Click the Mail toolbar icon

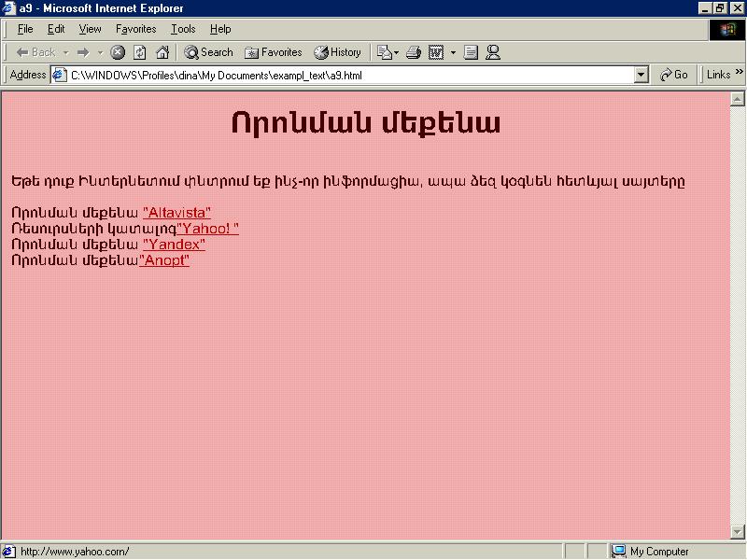[x=385, y=52]
